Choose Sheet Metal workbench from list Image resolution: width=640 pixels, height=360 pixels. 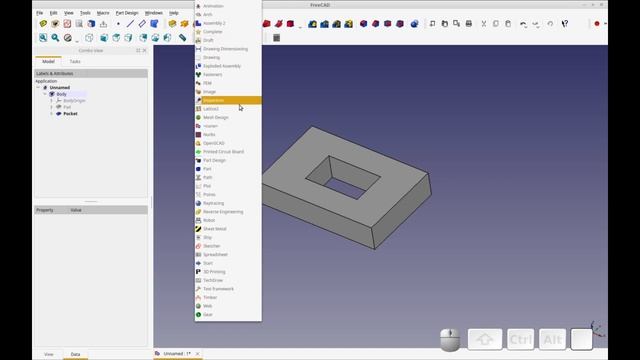[228, 229]
